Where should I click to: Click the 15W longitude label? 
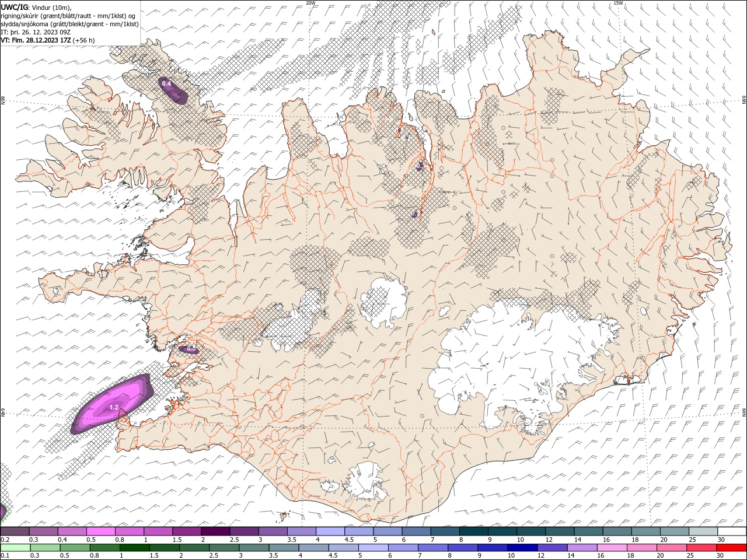618,3
